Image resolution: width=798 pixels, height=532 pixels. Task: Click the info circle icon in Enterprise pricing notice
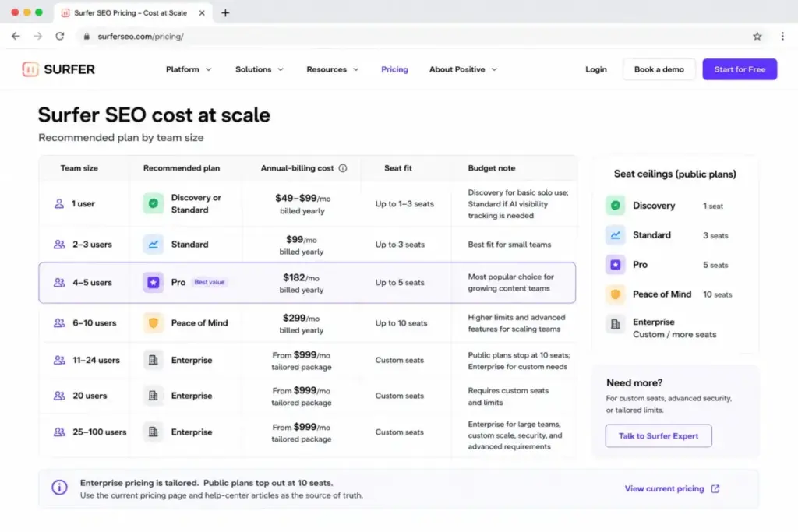59,488
